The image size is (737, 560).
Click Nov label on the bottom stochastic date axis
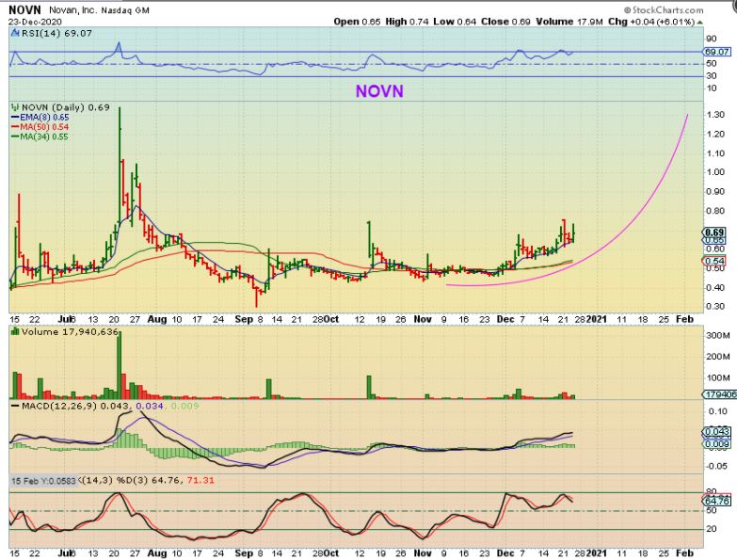[x=423, y=553]
